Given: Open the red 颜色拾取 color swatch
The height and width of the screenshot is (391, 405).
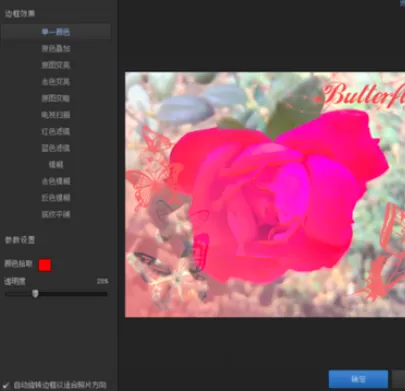Looking at the screenshot, I should tap(45, 265).
